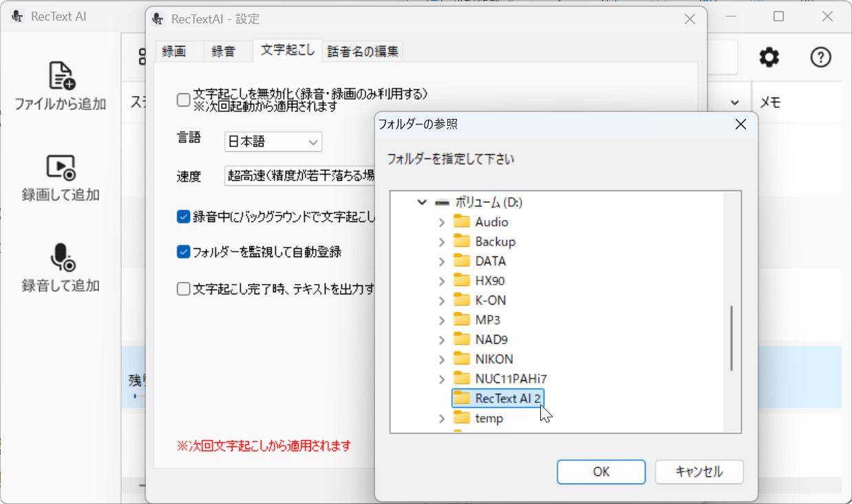Open settings via the gear icon
Image resolution: width=852 pixels, height=504 pixels.
coord(769,58)
